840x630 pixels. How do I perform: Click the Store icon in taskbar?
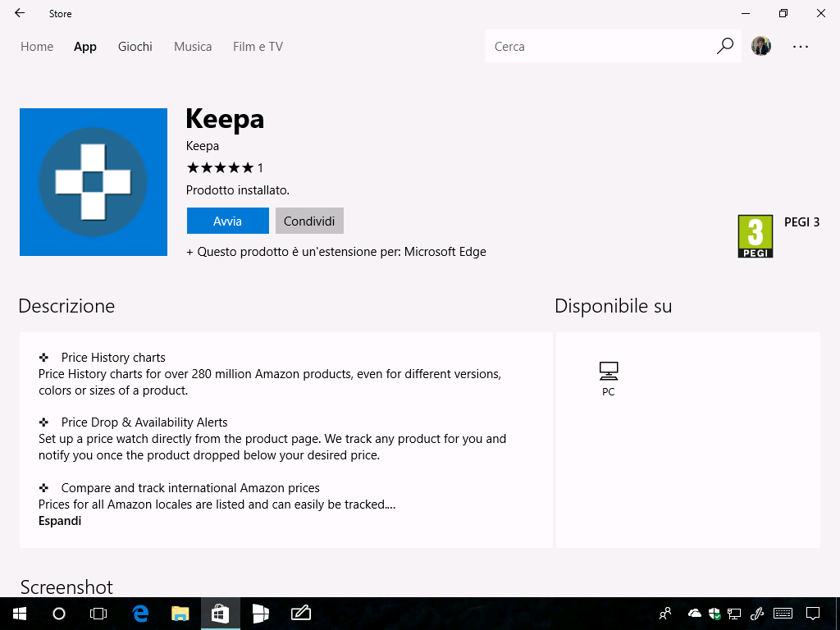click(220, 614)
